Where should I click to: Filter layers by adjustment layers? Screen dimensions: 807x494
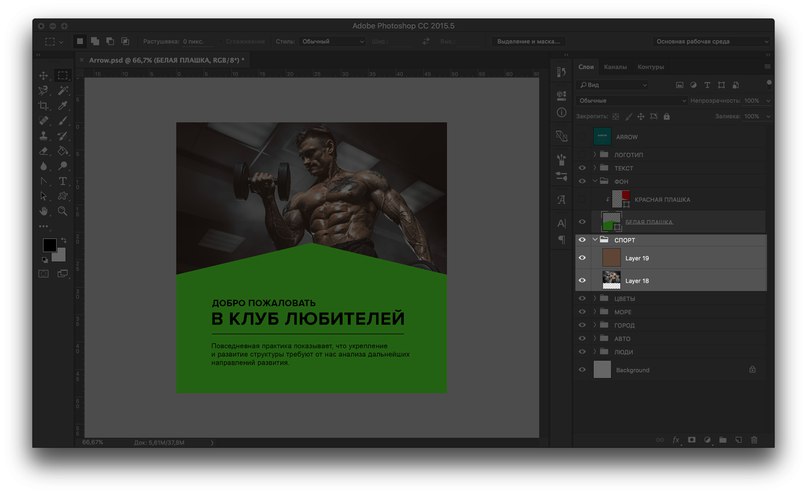[693, 85]
